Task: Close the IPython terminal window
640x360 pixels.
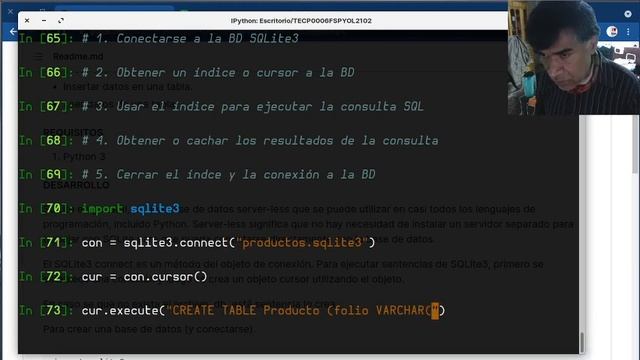Action: tap(27, 20)
